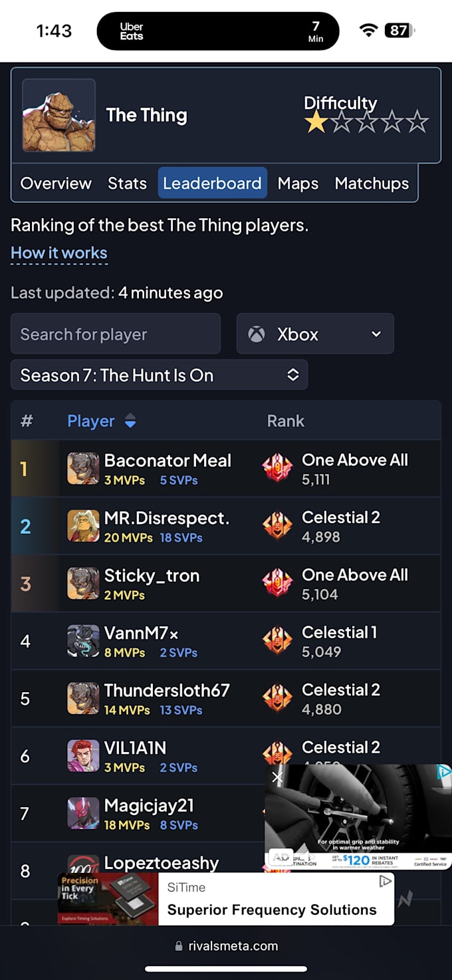Viewport: 452px width, 980px height.
Task: Toggle Player column sort arrows
Action: pos(130,421)
